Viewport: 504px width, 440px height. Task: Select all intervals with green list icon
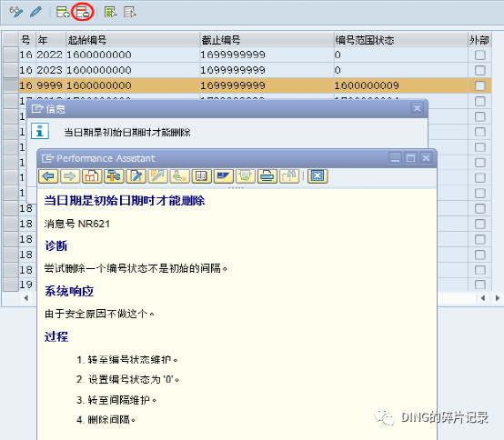pos(110,12)
